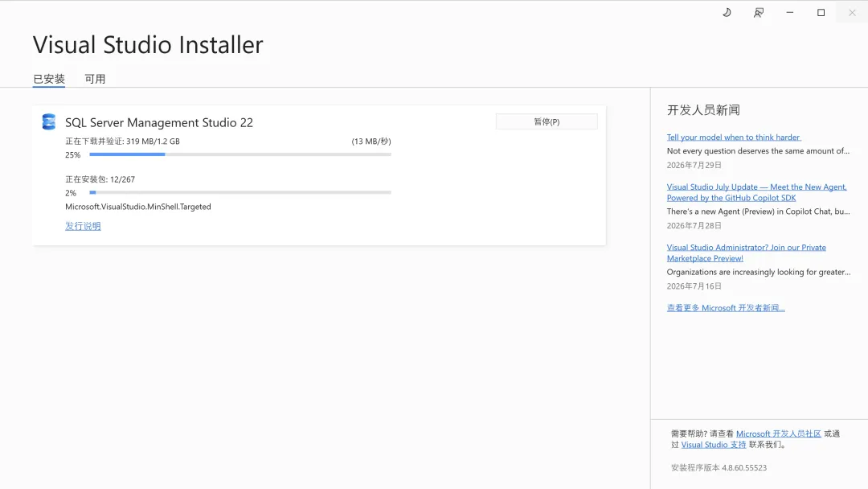Toggle dark theme moon icon

click(727, 12)
